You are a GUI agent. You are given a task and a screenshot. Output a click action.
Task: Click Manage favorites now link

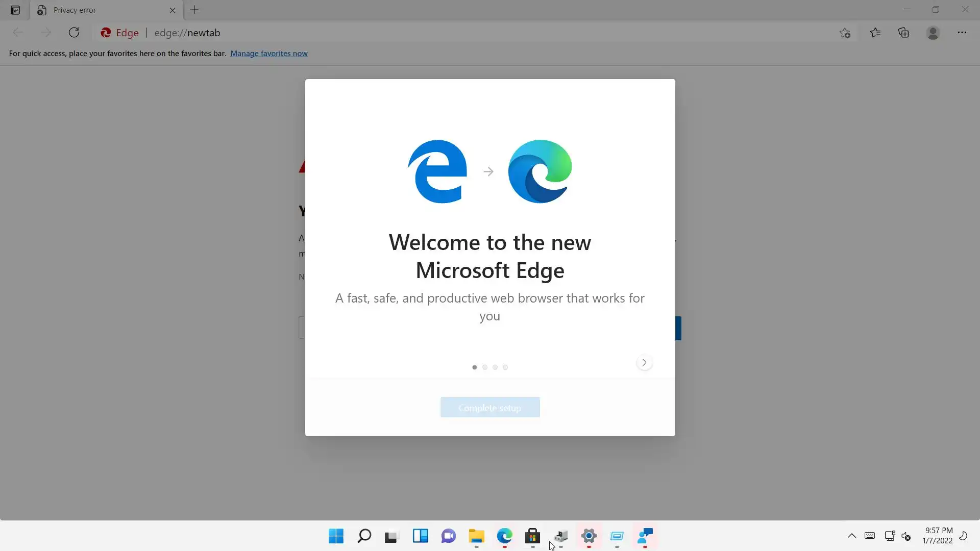(268, 54)
